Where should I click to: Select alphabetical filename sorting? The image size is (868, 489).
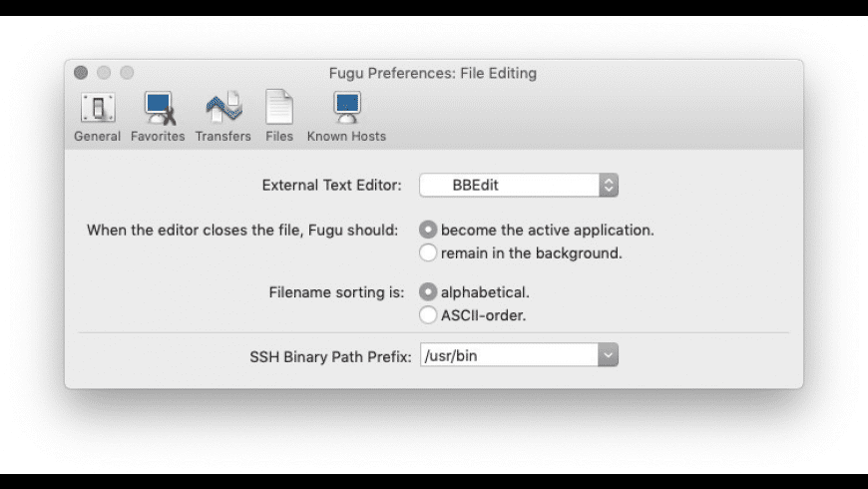[428, 291]
